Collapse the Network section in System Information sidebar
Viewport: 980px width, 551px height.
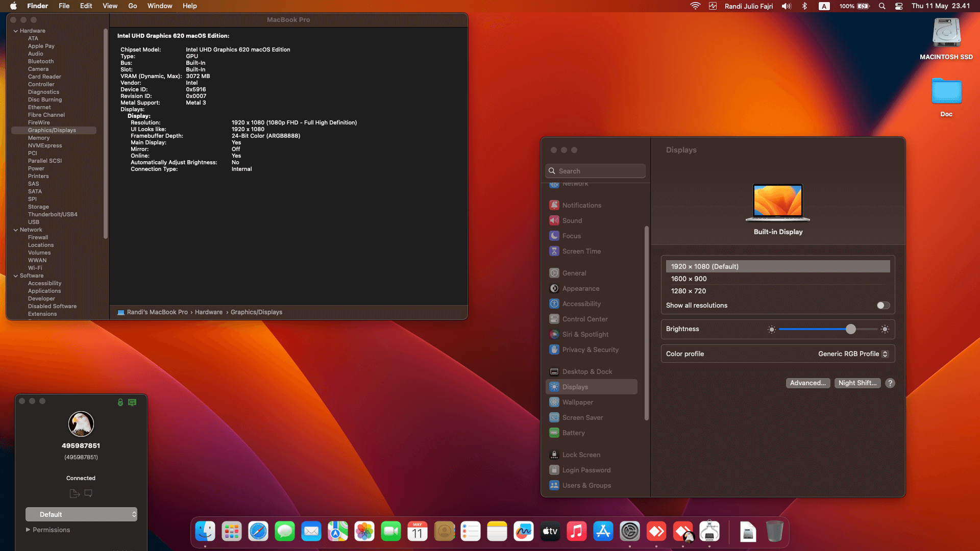16,230
